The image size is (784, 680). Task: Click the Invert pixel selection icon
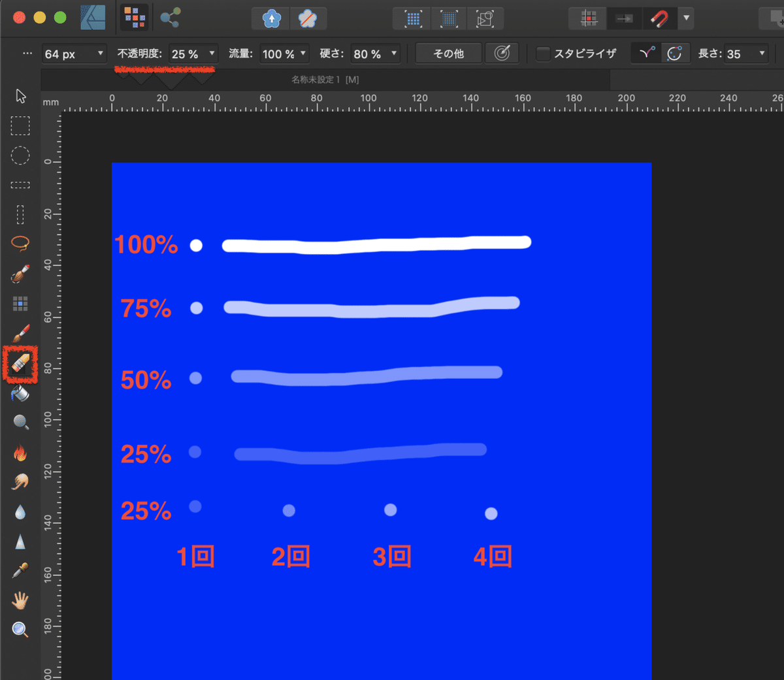[x=485, y=19]
